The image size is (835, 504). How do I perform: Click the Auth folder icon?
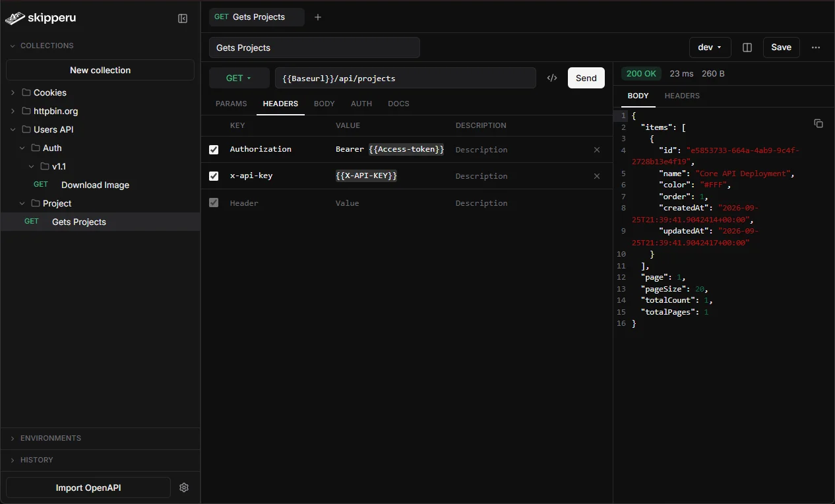tap(36, 148)
